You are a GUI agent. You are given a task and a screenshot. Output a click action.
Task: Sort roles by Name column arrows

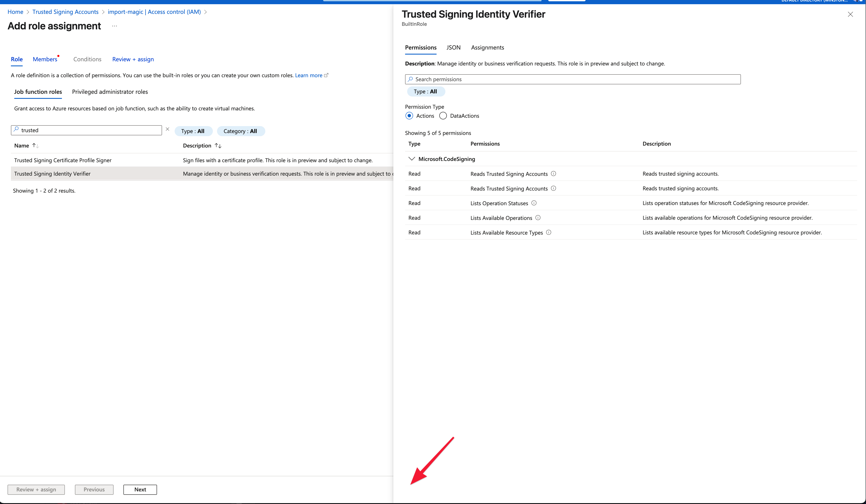point(35,146)
